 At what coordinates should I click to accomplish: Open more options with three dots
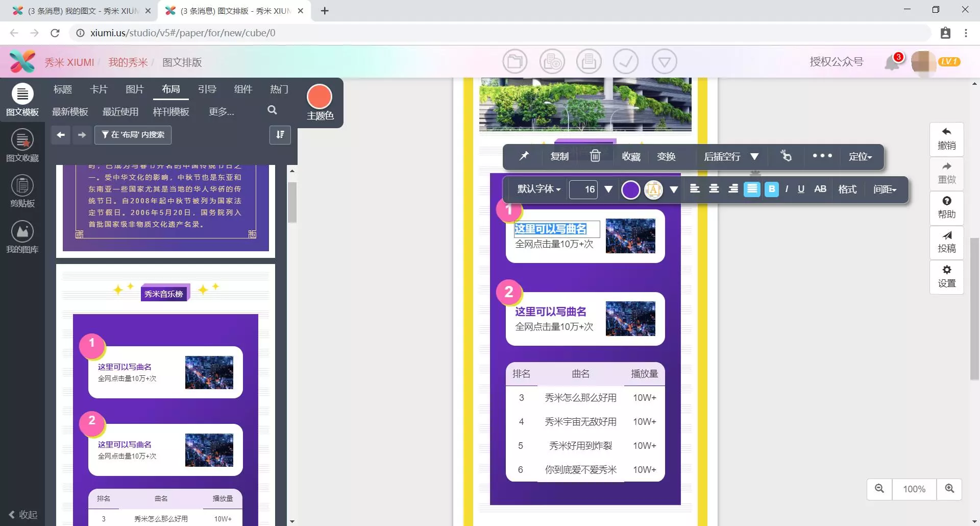click(x=822, y=156)
